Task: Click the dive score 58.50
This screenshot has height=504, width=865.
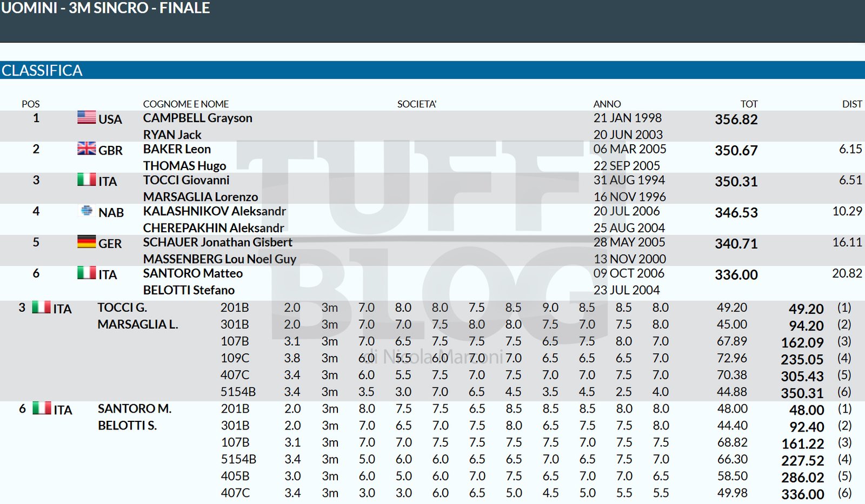Action: (x=733, y=476)
